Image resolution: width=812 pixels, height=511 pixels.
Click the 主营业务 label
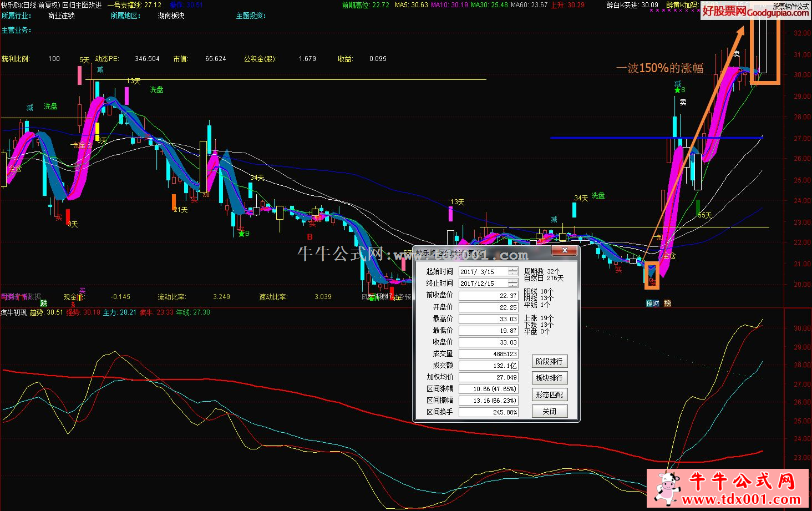pos(16,31)
